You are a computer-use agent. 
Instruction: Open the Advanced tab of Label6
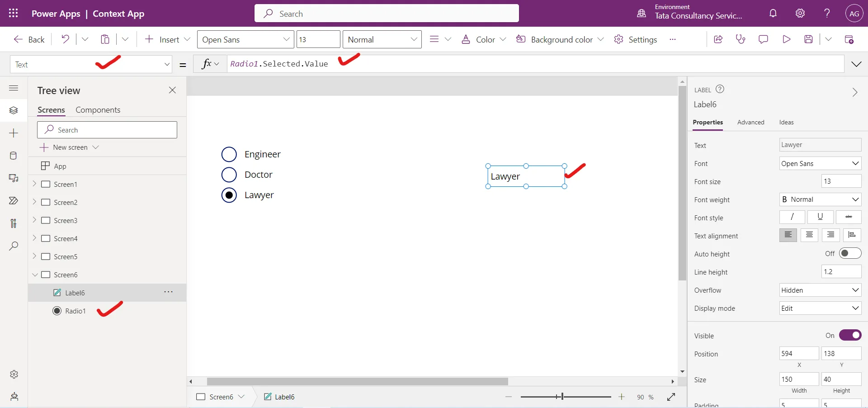(750, 122)
